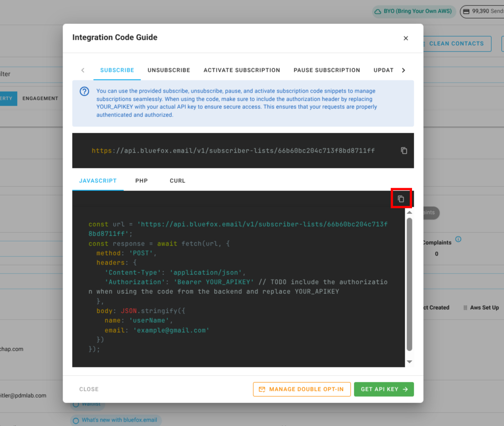This screenshot has width=504, height=426.
Task: Toggle the Waitlist checklist circle
Action: pyautogui.click(x=75, y=404)
